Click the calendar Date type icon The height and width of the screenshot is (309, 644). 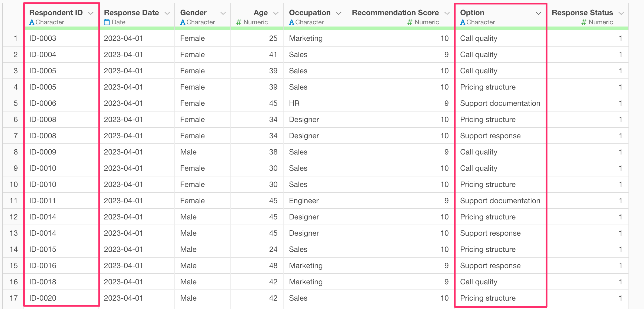(107, 22)
